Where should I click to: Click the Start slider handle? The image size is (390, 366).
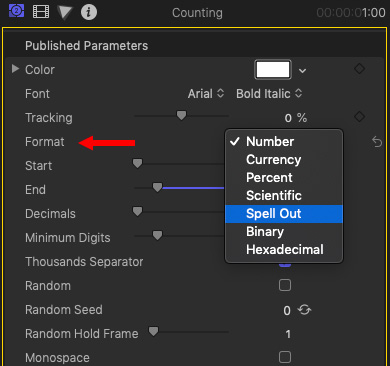pos(137,163)
